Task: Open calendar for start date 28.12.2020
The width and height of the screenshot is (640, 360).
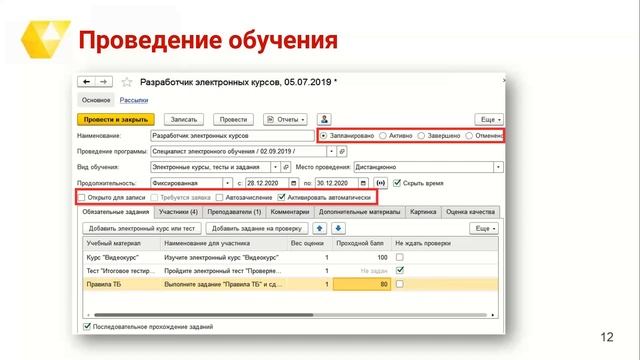Action: 293,183
